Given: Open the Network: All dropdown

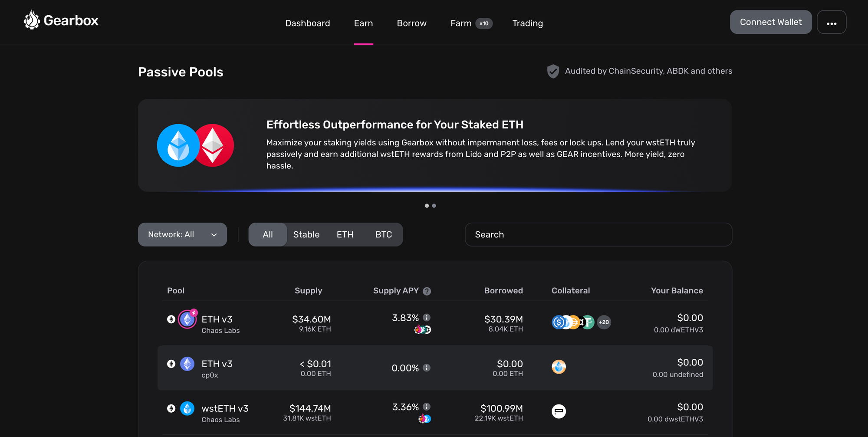Looking at the screenshot, I should [182, 235].
